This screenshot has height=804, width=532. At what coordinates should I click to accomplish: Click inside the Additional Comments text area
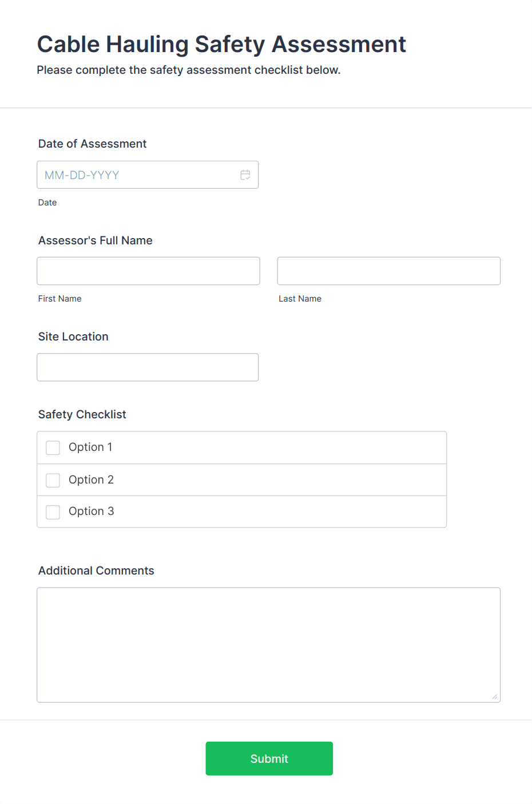click(268, 645)
